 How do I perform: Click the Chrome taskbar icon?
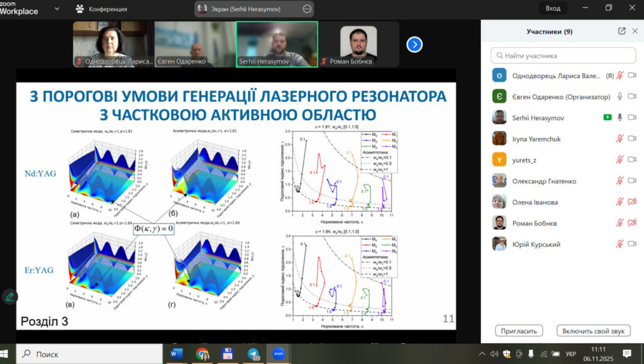pyautogui.click(x=202, y=354)
